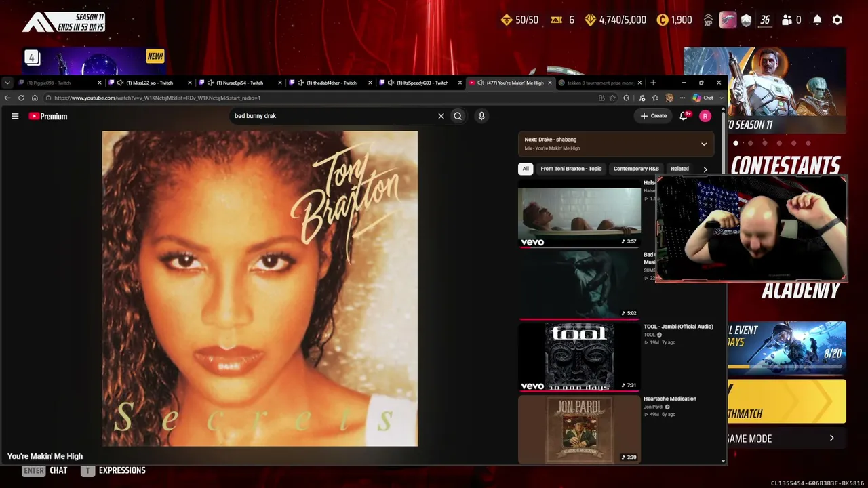Open the season banner with astronaut character
Viewport: 868px width, 488px height.
click(764, 91)
